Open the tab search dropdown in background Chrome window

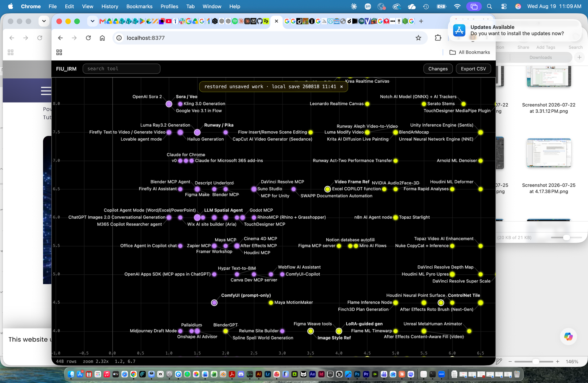point(44,21)
